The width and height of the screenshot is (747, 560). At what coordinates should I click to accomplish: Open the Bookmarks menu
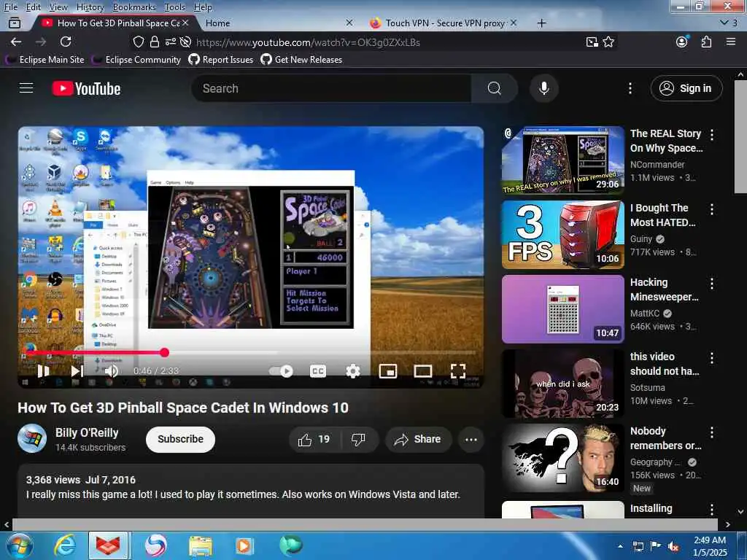click(x=134, y=7)
